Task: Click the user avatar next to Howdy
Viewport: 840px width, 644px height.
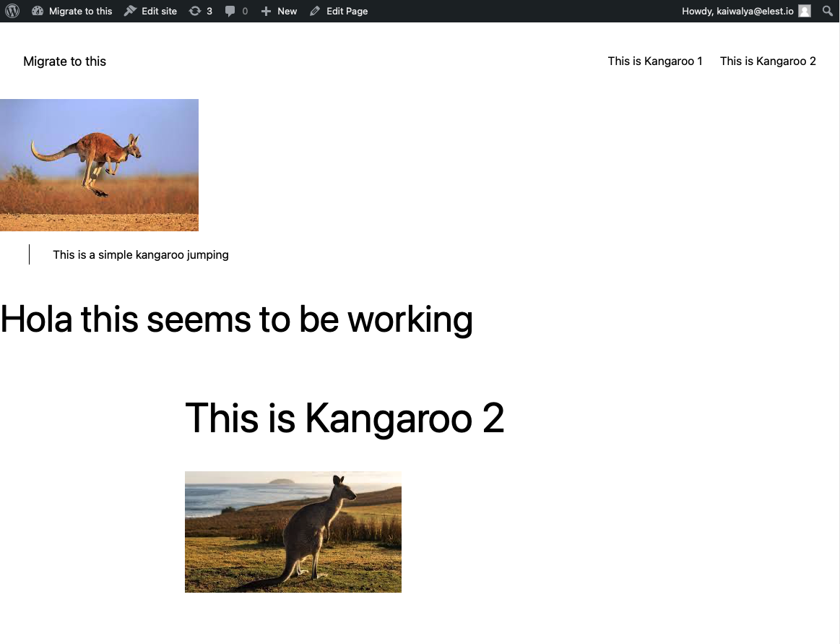Action: [804, 11]
